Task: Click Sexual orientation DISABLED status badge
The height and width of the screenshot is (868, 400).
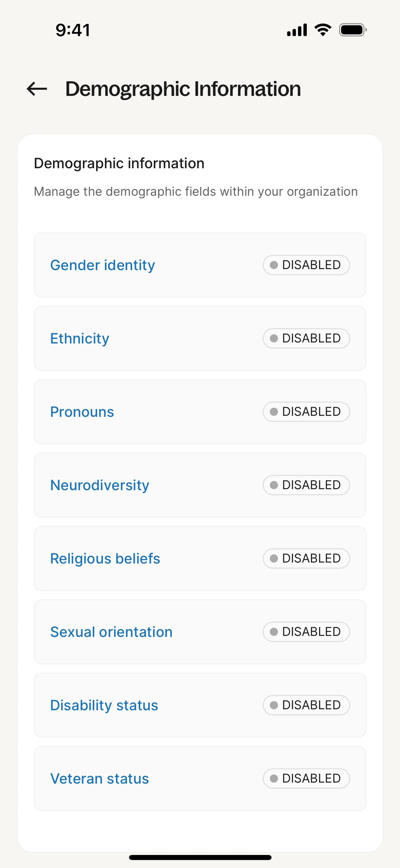Action: coord(306,632)
